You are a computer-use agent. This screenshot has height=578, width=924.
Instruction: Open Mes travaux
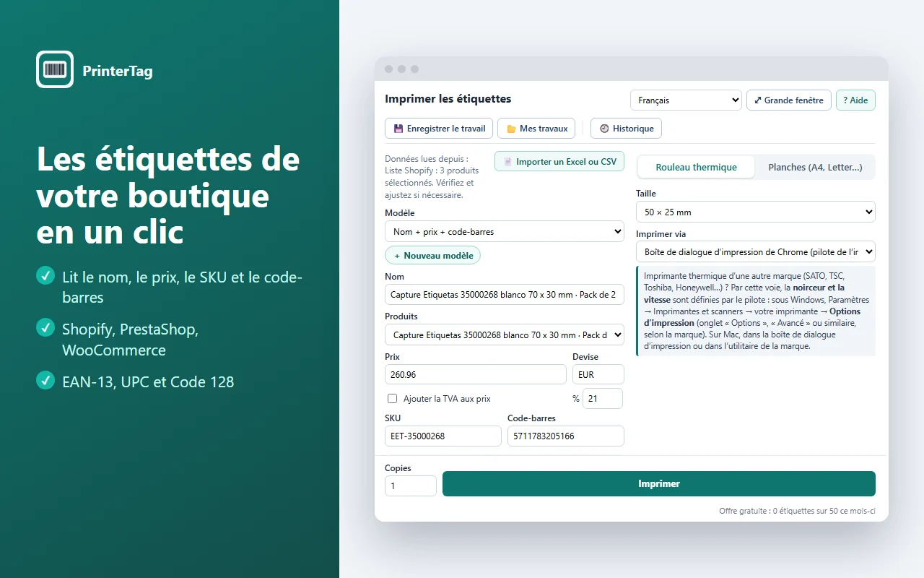click(536, 129)
